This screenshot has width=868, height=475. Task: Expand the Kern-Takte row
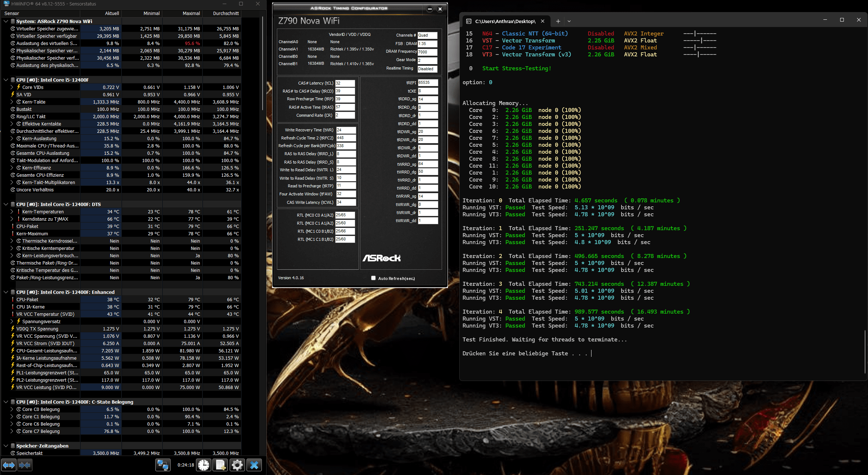click(x=12, y=102)
